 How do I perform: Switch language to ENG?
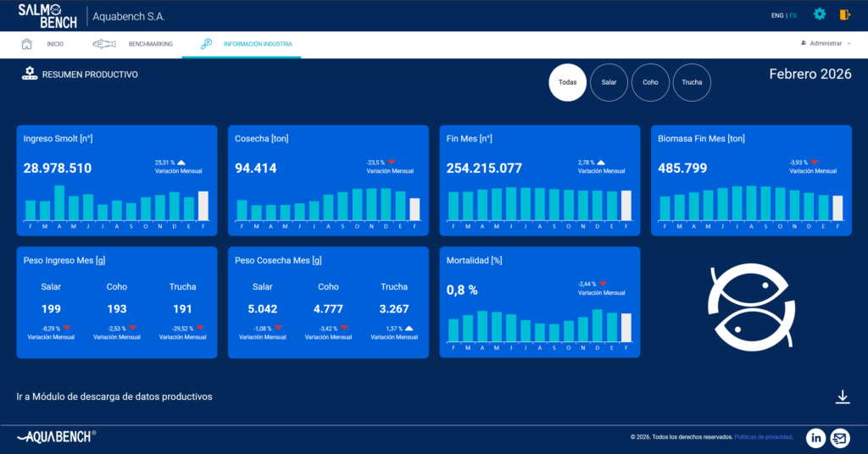point(776,15)
